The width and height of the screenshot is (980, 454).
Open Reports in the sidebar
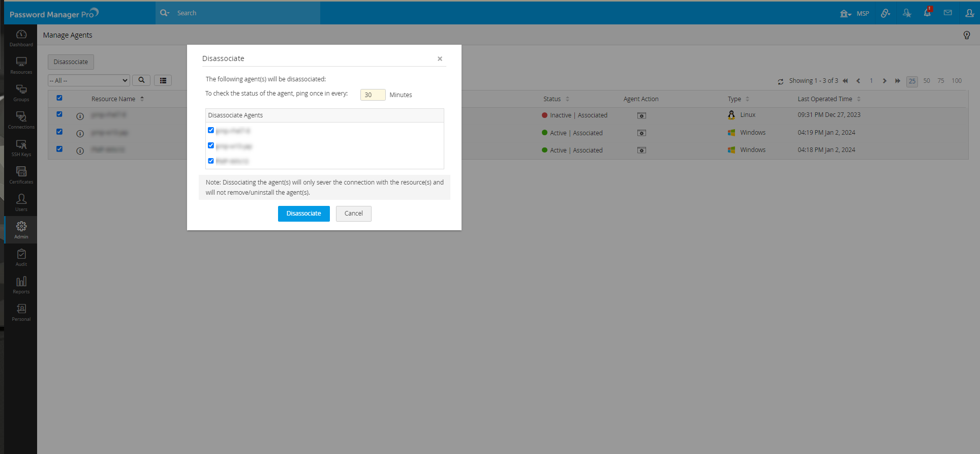click(x=21, y=285)
